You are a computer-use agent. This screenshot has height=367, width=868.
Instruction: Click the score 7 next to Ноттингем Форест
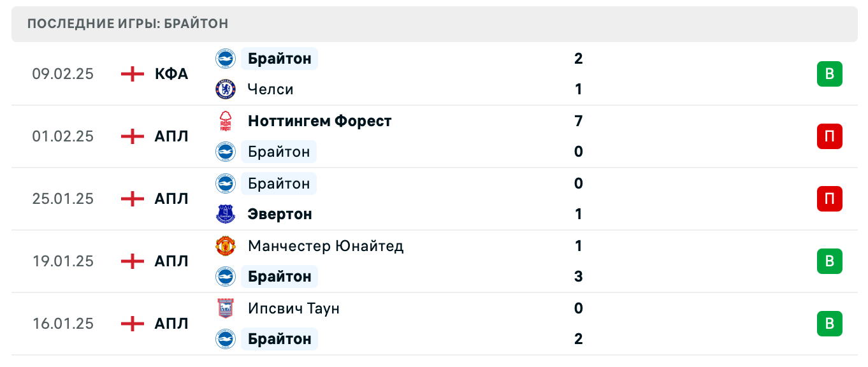(578, 121)
